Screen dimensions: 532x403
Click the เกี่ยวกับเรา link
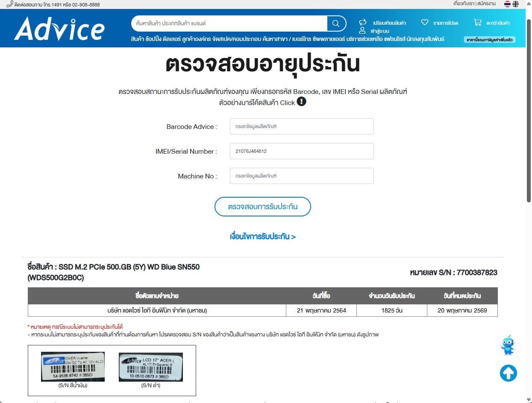(x=464, y=4)
